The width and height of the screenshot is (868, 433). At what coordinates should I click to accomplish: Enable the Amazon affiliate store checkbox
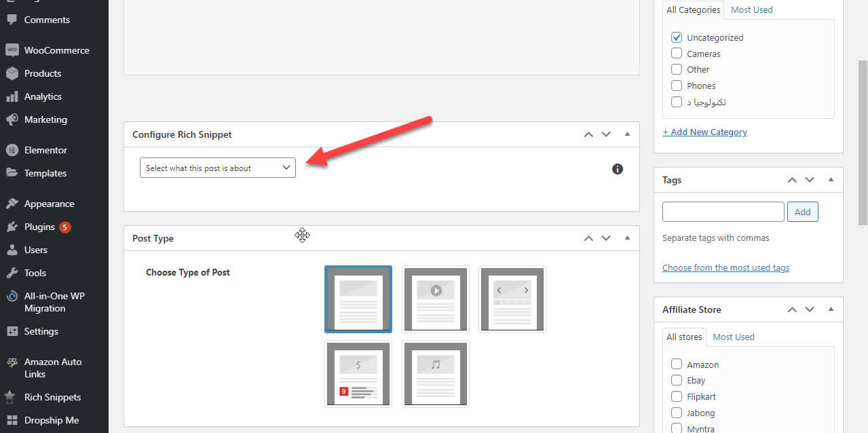(x=677, y=364)
